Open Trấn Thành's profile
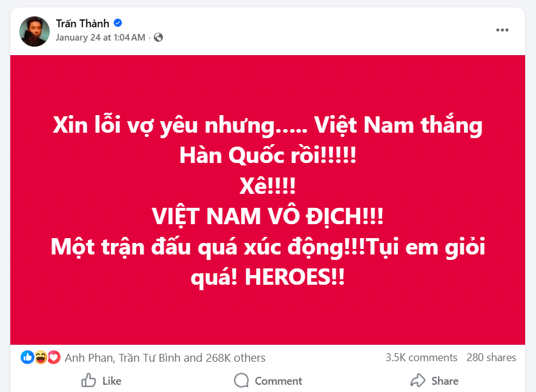Viewport: 536px width, 392px height. 82,23
